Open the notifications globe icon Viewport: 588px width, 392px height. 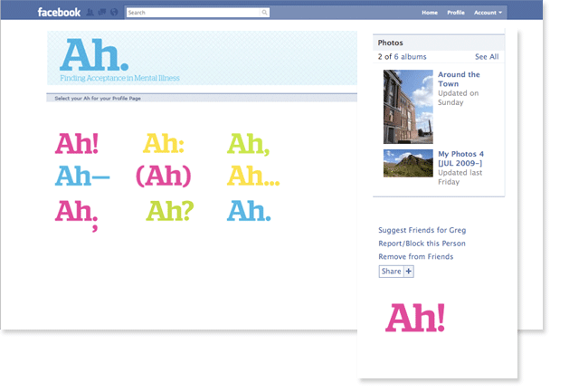[x=114, y=13]
